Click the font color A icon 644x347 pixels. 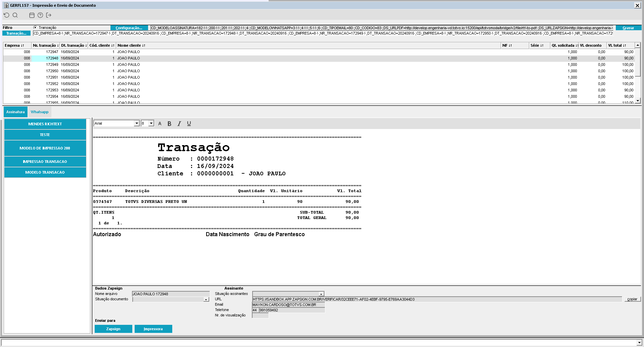click(160, 124)
